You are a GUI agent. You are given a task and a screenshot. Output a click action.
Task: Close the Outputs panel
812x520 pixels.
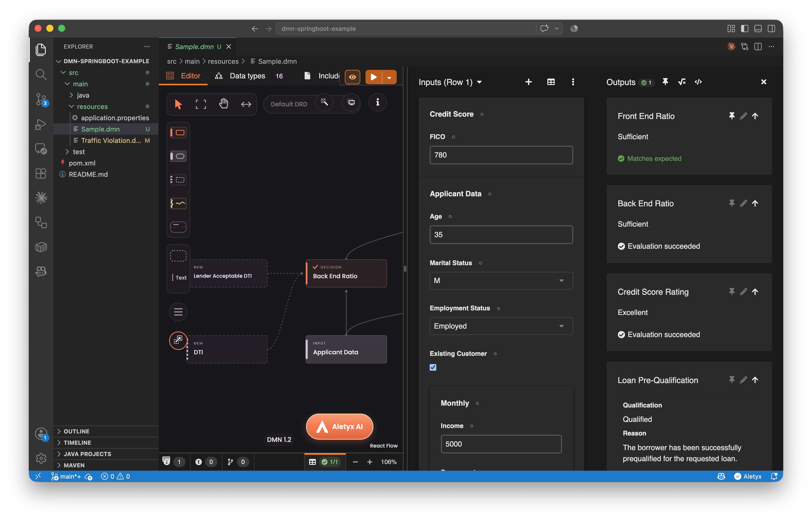(763, 82)
